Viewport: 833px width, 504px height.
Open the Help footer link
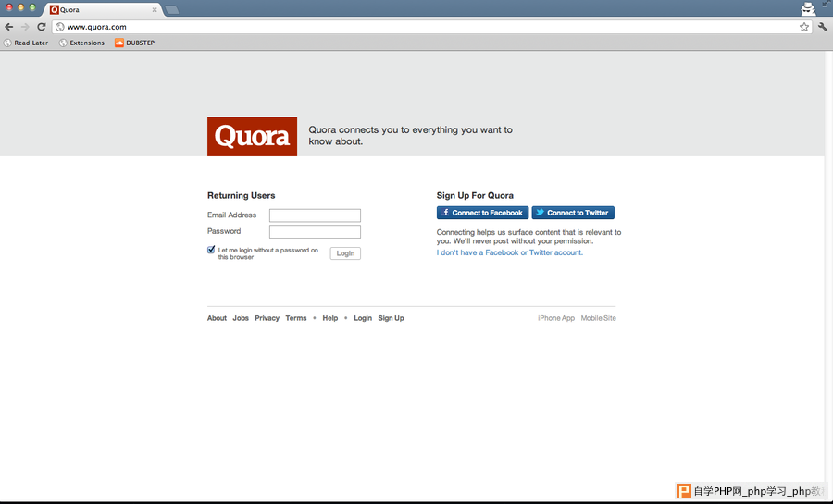329,318
